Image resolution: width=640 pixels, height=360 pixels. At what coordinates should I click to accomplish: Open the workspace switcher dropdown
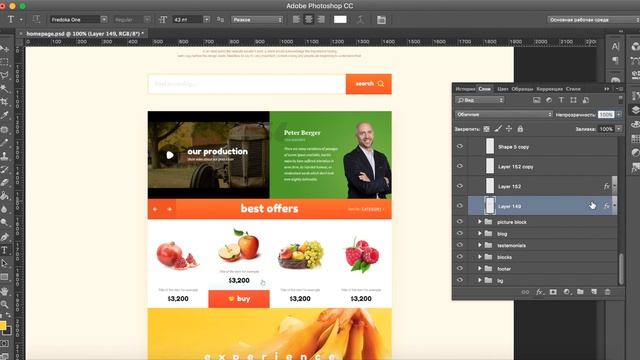click(x=593, y=20)
